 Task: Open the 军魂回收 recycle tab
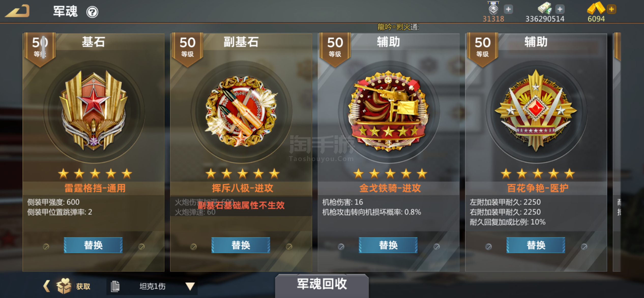pos(322,284)
